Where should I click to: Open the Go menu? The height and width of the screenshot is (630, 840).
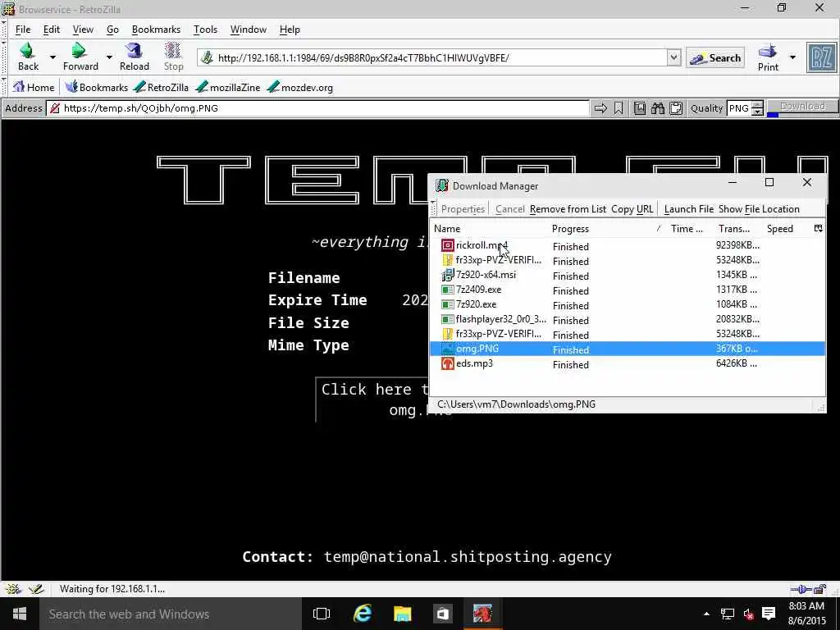112,30
